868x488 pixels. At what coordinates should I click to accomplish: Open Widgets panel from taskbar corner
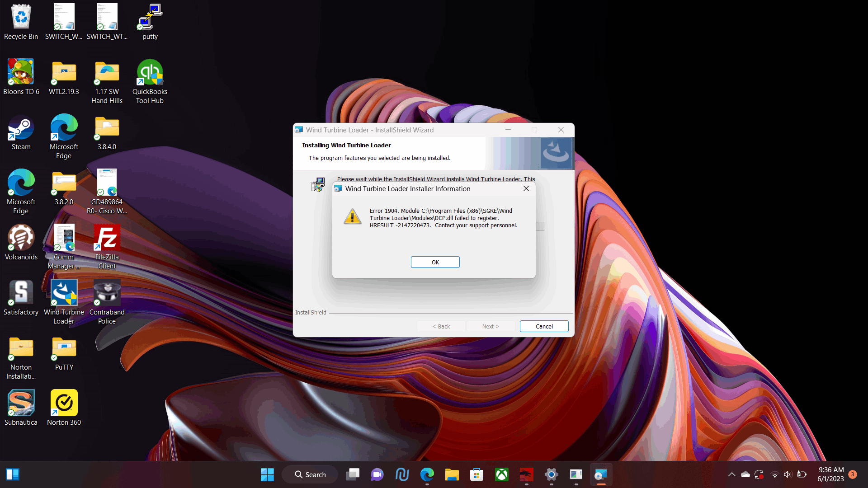point(13,474)
